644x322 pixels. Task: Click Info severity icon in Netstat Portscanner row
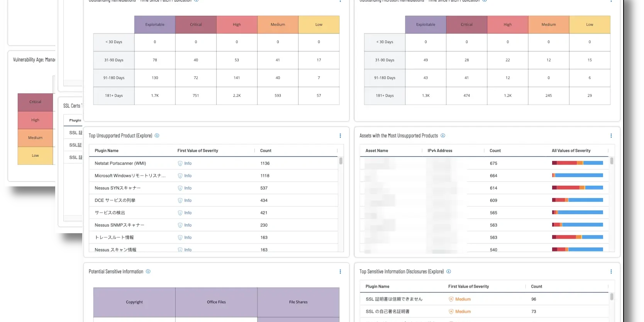click(180, 163)
